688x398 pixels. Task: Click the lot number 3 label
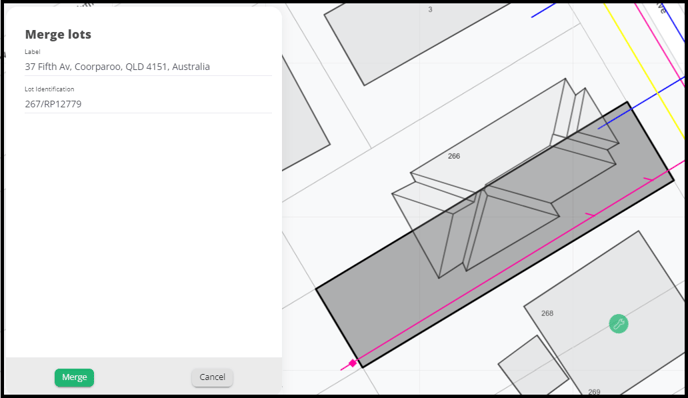tap(430, 10)
